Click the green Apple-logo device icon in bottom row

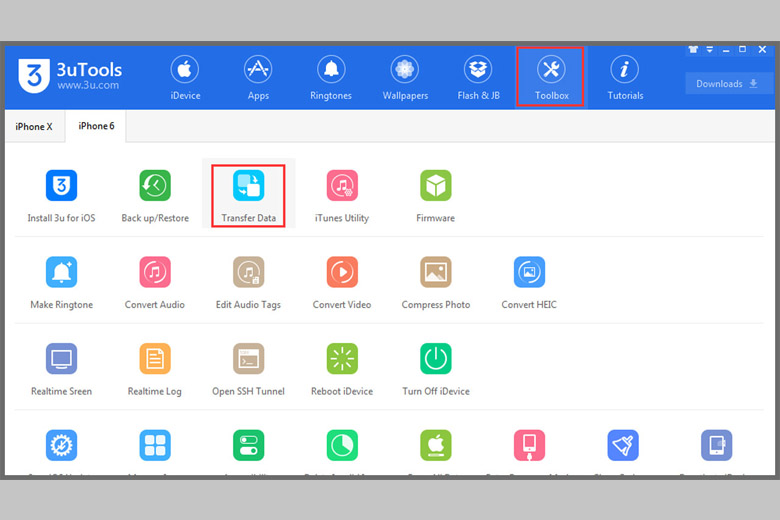pos(435,445)
